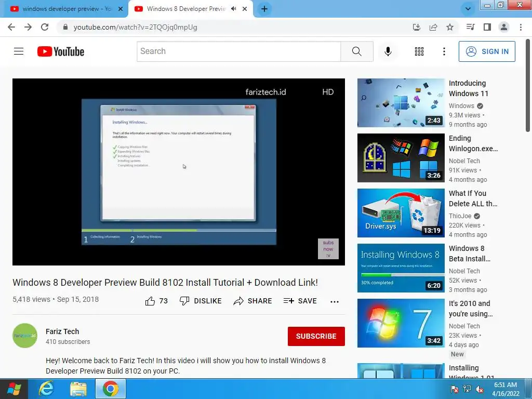Screen dimensions: 532x399
Task: Save the video to a playlist
Action: click(300, 301)
